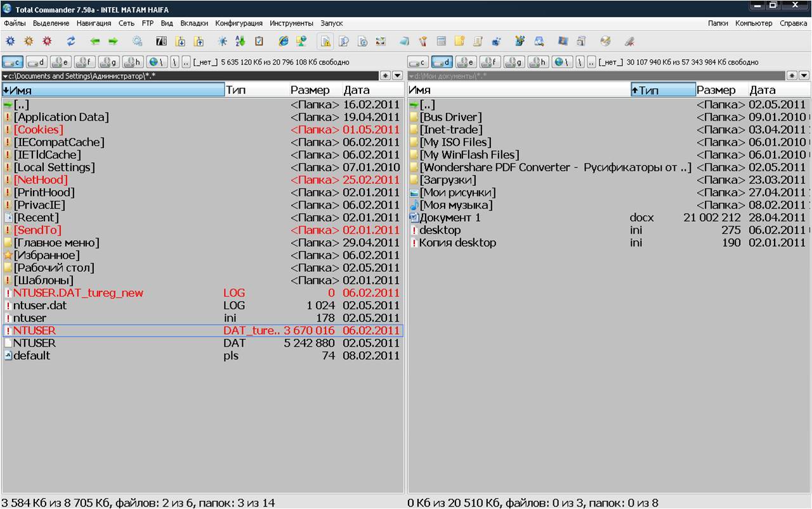Screen dimensions: 812x509
Task: Click the Windows flag toolbar icon
Action: 563,41
